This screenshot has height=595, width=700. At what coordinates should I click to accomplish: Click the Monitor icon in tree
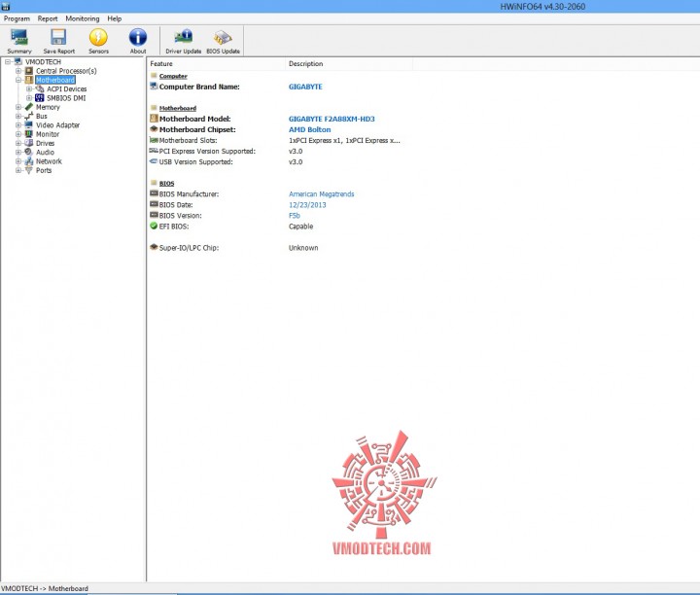29,134
